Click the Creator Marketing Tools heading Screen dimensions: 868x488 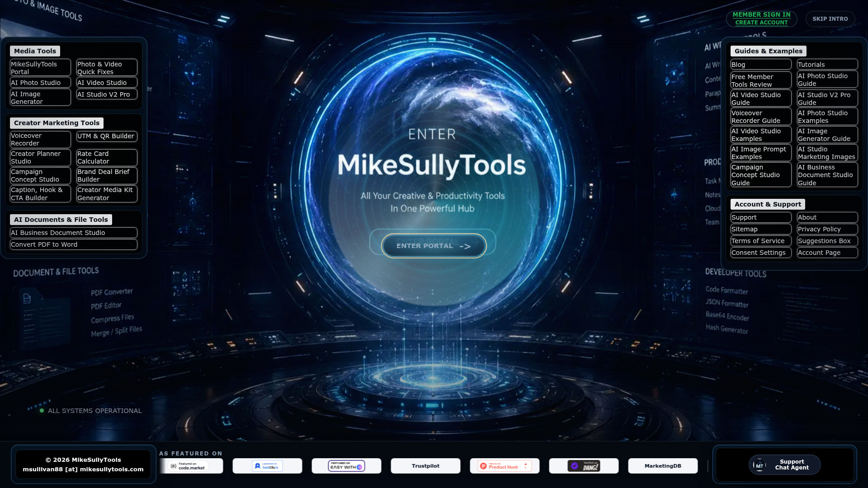[57, 123]
